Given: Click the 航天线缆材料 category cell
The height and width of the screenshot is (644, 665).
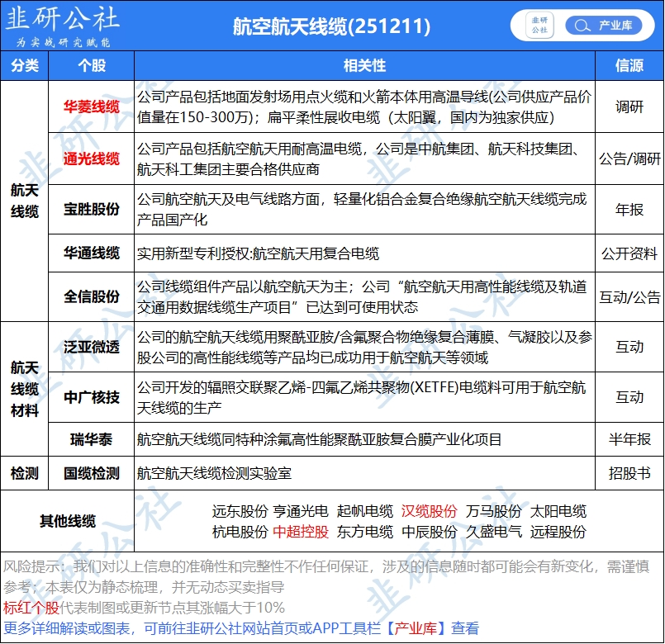Looking at the screenshot, I should point(25,389).
